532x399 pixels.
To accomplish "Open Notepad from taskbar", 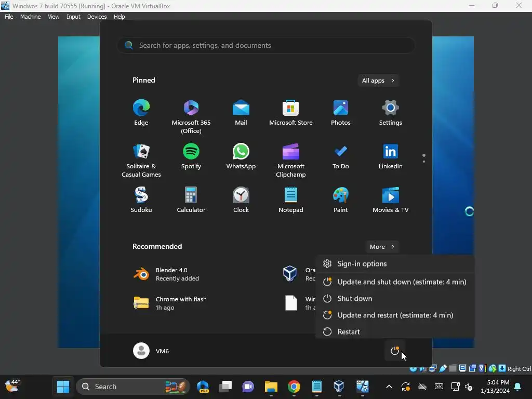I will point(316,387).
